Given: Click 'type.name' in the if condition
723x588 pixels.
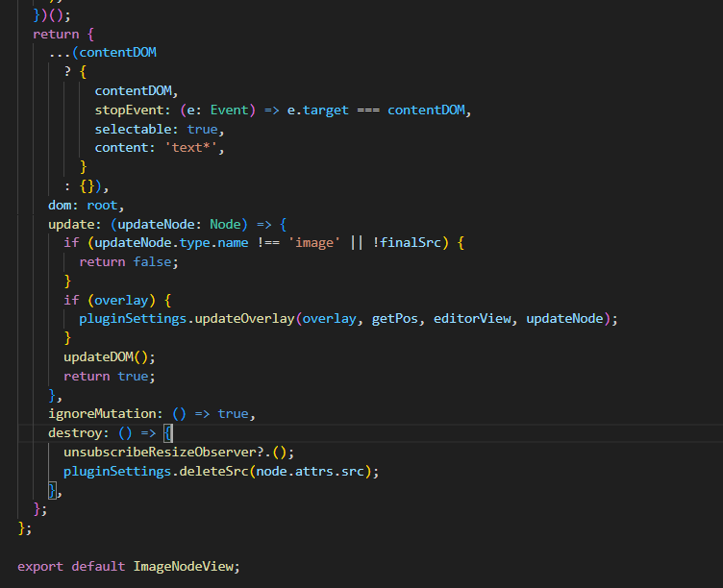Looking at the screenshot, I should (x=214, y=243).
